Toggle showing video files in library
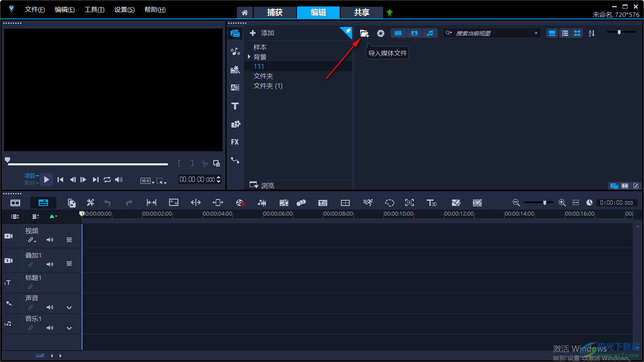Image resolution: width=644 pixels, height=362 pixels. pyautogui.click(x=398, y=33)
